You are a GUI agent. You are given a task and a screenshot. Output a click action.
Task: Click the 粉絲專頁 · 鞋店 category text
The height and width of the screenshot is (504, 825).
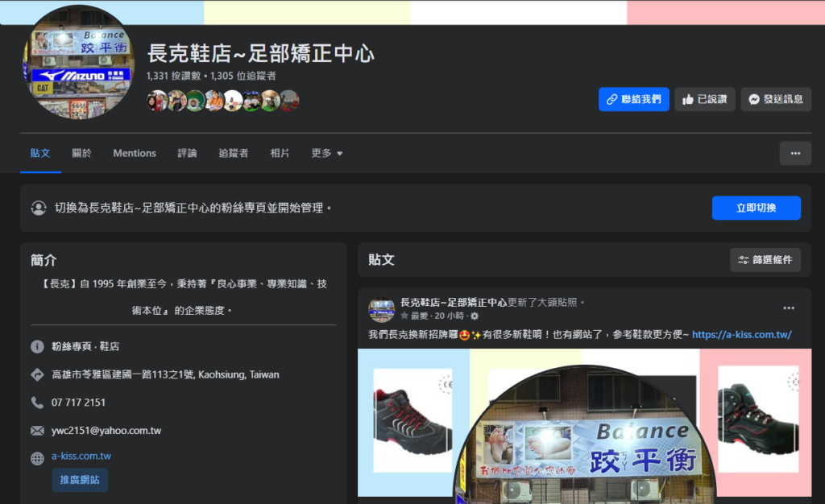tap(85, 347)
